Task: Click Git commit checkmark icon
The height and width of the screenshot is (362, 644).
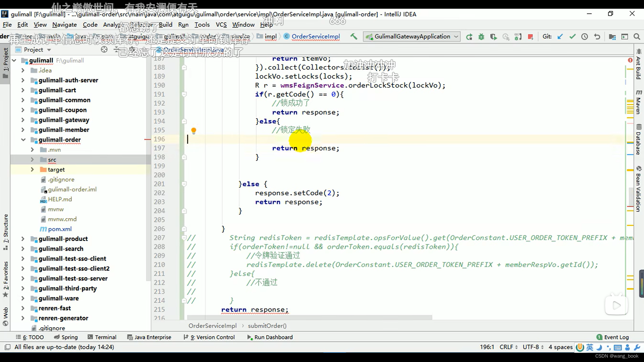Action: pyautogui.click(x=572, y=37)
